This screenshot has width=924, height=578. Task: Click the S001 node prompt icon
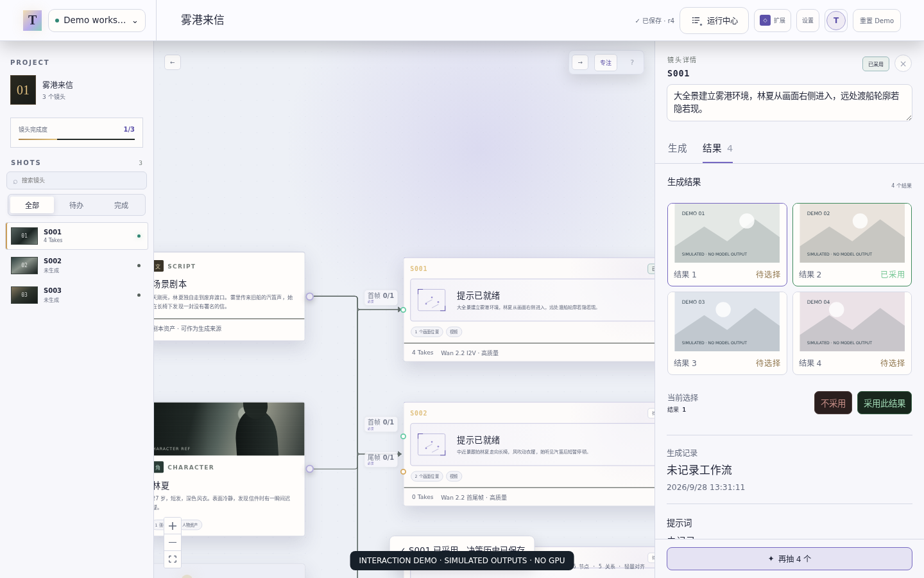pyautogui.click(x=432, y=300)
